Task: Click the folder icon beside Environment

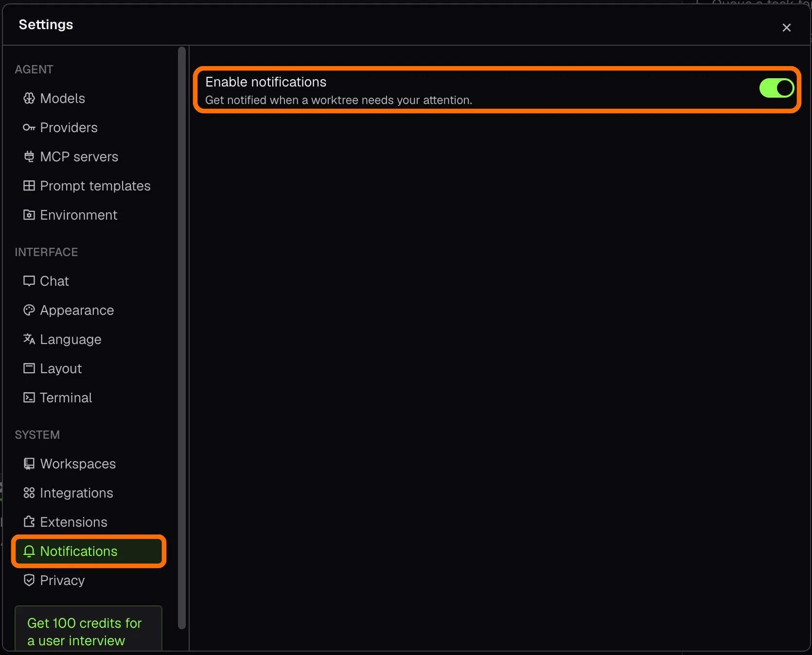Action: 29,215
